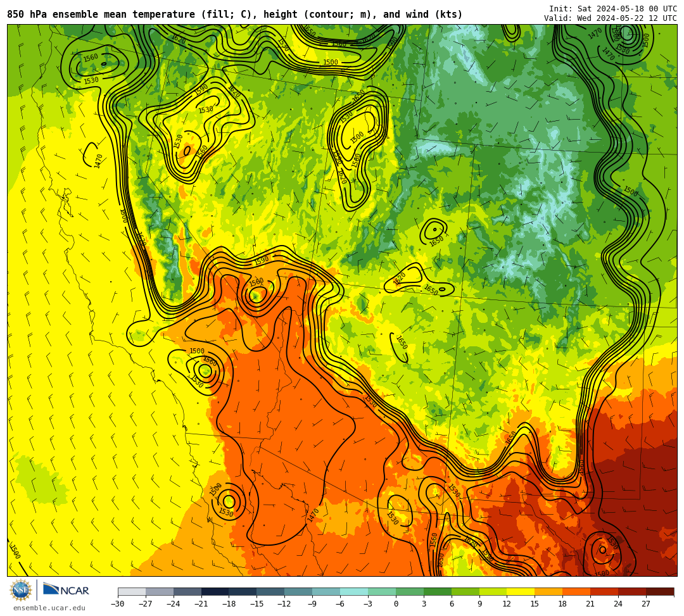The height and width of the screenshot is (616, 684).
Task: Pick the dark red swatch between 24 and 27
Action: [633, 591]
